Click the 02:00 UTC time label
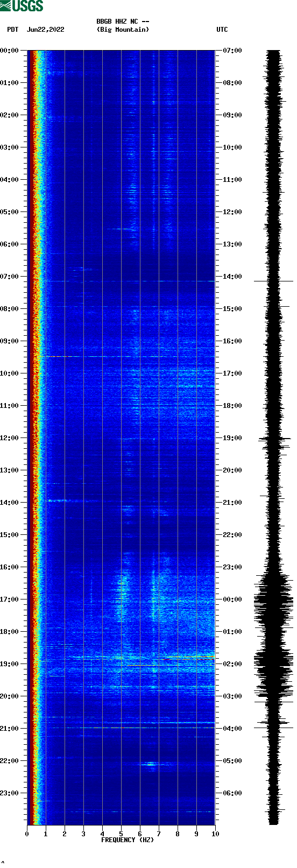 (x=232, y=664)
